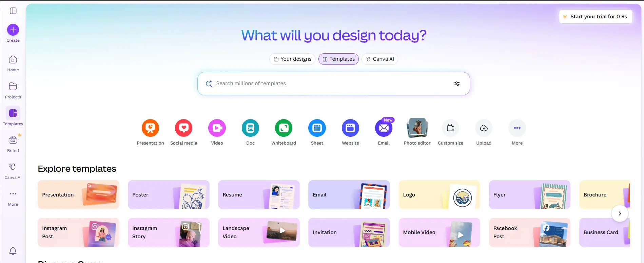Show next templates with right arrow

tap(620, 213)
